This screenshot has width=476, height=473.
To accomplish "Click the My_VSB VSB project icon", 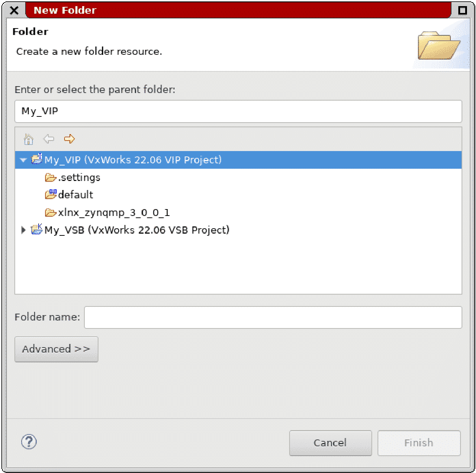I will click(36, 230).
